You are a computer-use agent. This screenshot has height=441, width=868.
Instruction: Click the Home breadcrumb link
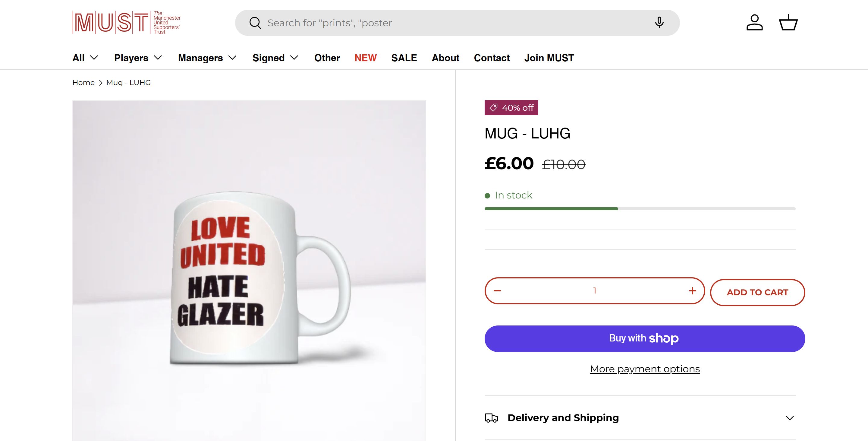(x=83, y=83)
